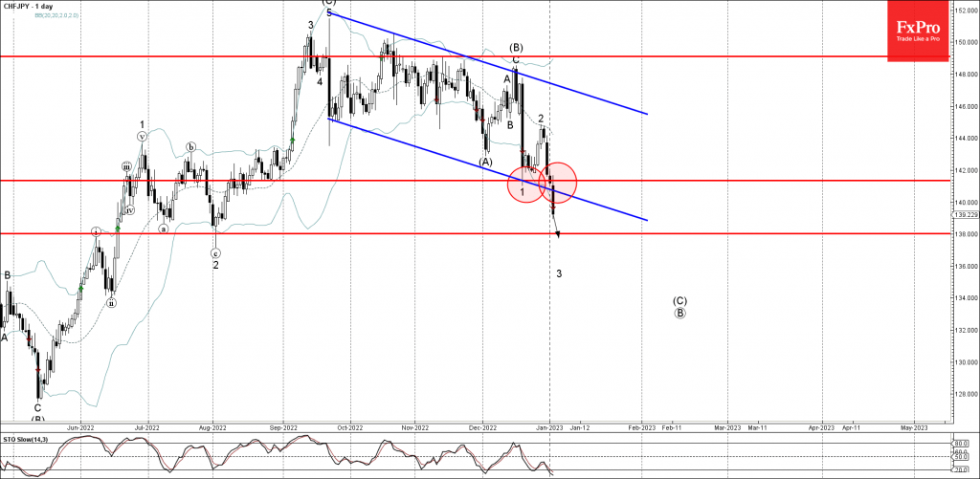The image size is (980, 479).
Task: Click the 150.000 price axis label
Action: [965, 42]
